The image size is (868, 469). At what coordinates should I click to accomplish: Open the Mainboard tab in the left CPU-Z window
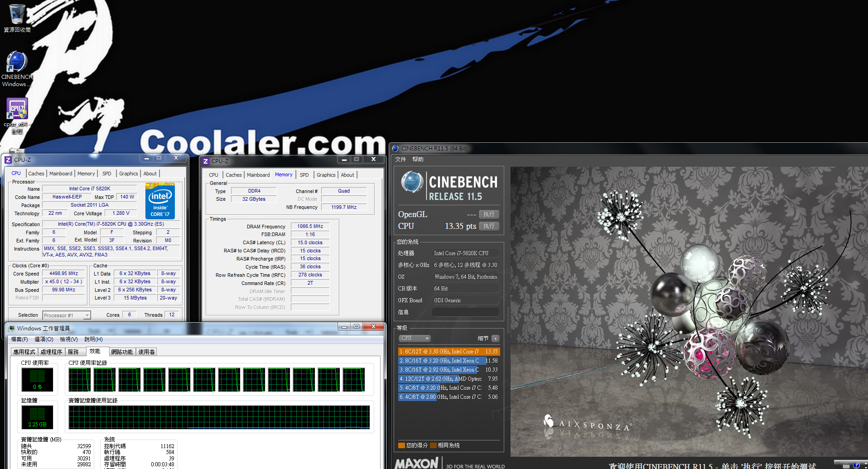(61, 174)
